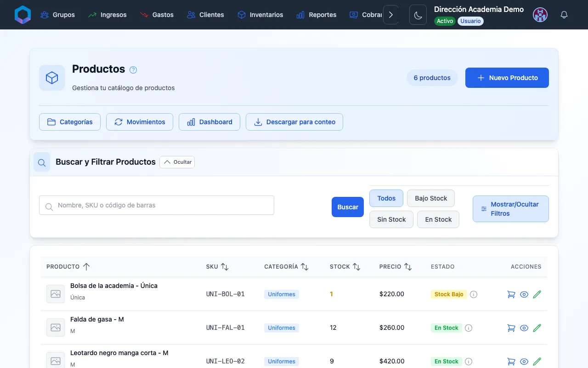Toggle dark mode with the moon icon

point(418,15)
